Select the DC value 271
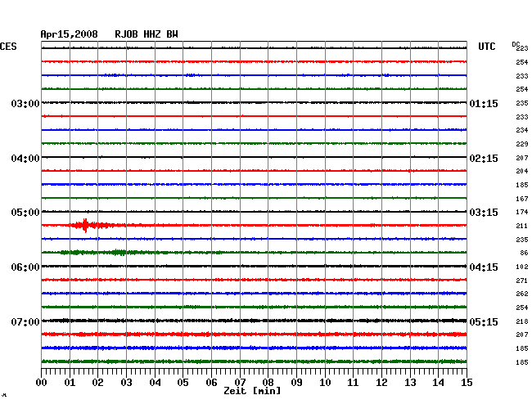This screenshot has width=532, height=404. pyautogui.click(x=522, y=281)
